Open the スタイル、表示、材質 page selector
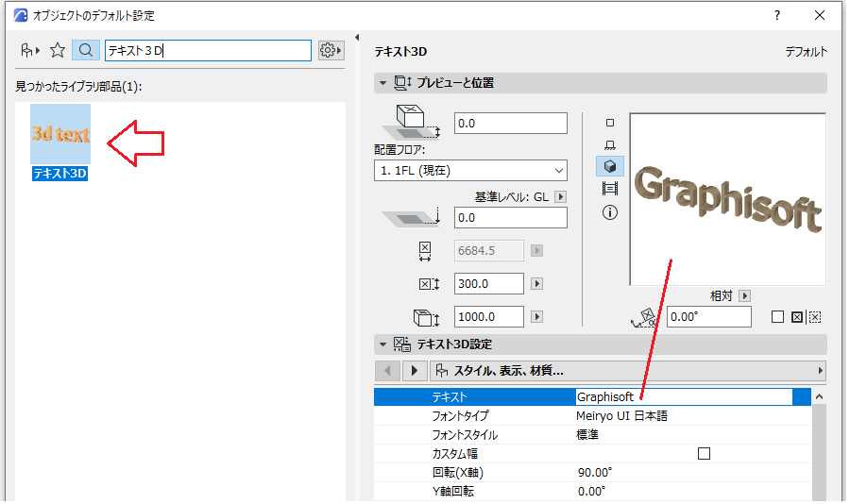The width and height of the screenshot is (850, 504). point(628,371)
